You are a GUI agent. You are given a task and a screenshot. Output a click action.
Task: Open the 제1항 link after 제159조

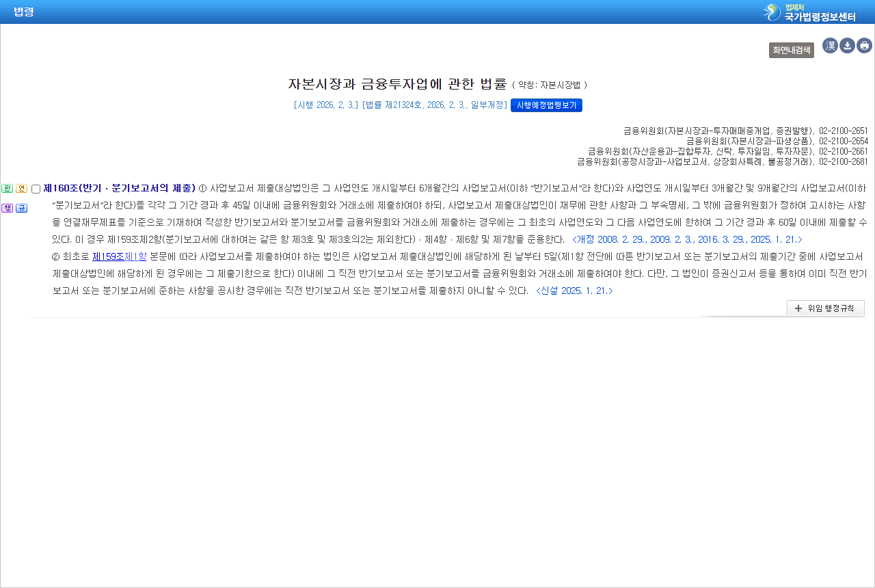tap(135, 256)
